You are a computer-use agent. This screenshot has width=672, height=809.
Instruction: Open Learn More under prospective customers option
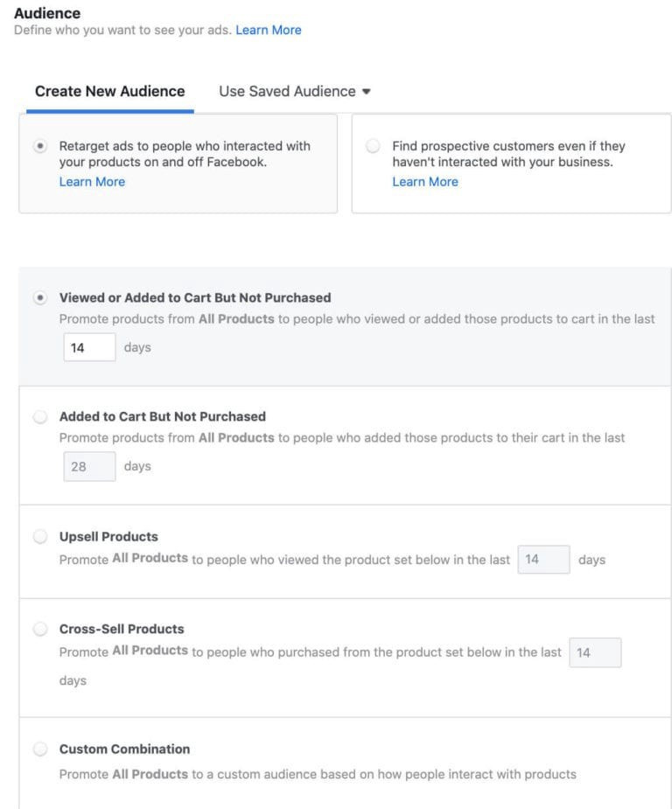pos(425,182)
